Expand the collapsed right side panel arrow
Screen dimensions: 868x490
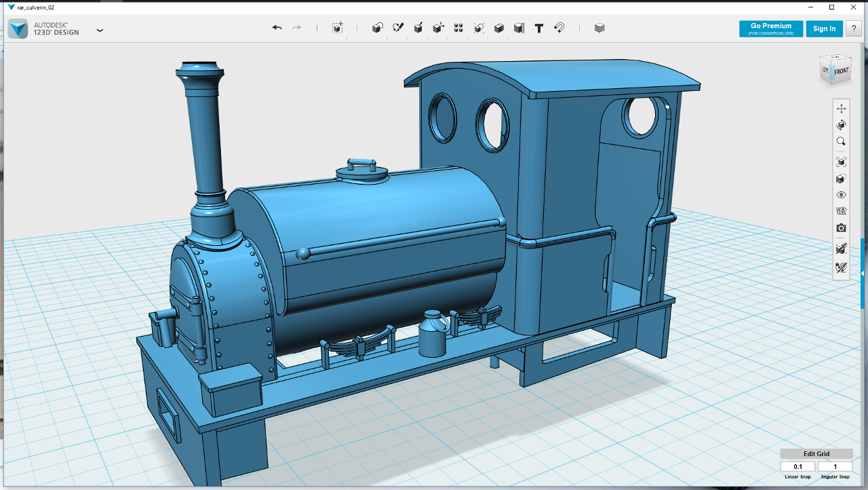(x=862, y=273)
